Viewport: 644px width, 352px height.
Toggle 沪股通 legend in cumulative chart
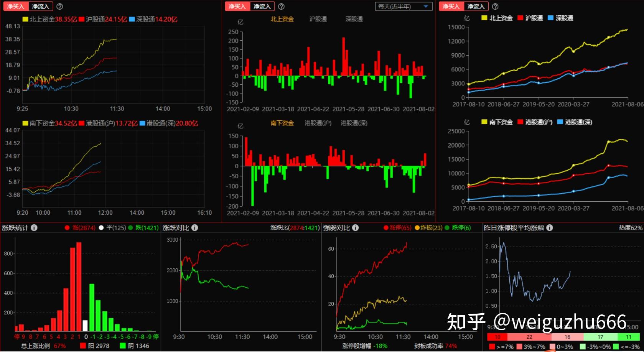(530, 18)
